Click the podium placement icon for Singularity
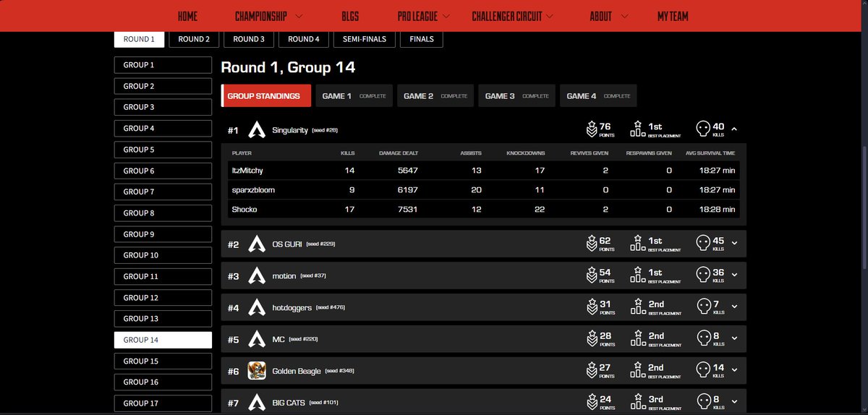 (637, 129)
